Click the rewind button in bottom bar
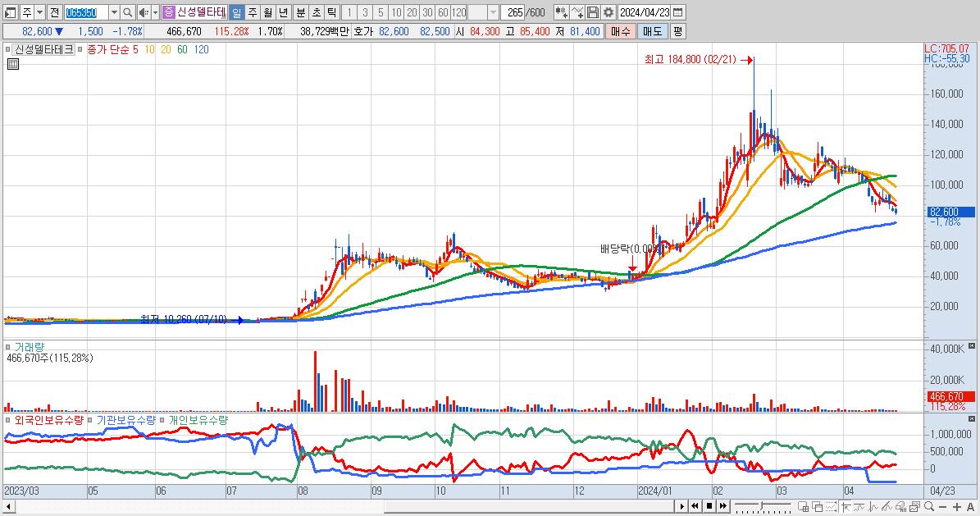 pyautogui.click(x=695, y=506)
